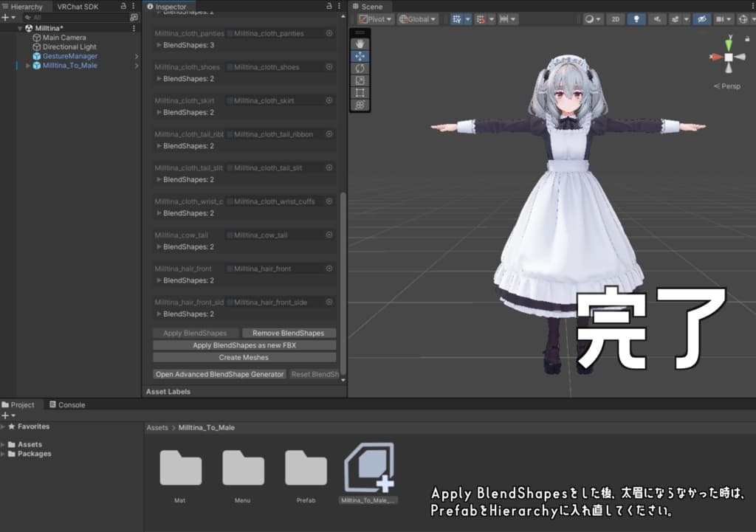Viewport: 756px width, 532px height.
Task: Open the Milltina scene options kebab menu
Action: tap(134, 29)
